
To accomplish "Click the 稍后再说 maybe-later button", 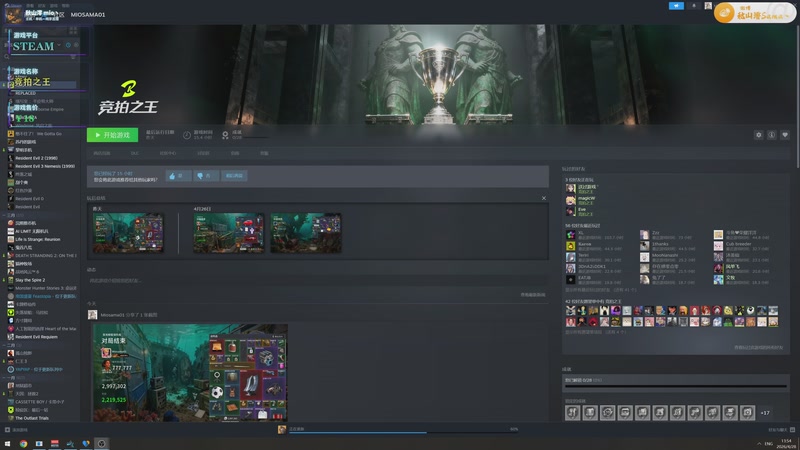I will coord(235,176).
